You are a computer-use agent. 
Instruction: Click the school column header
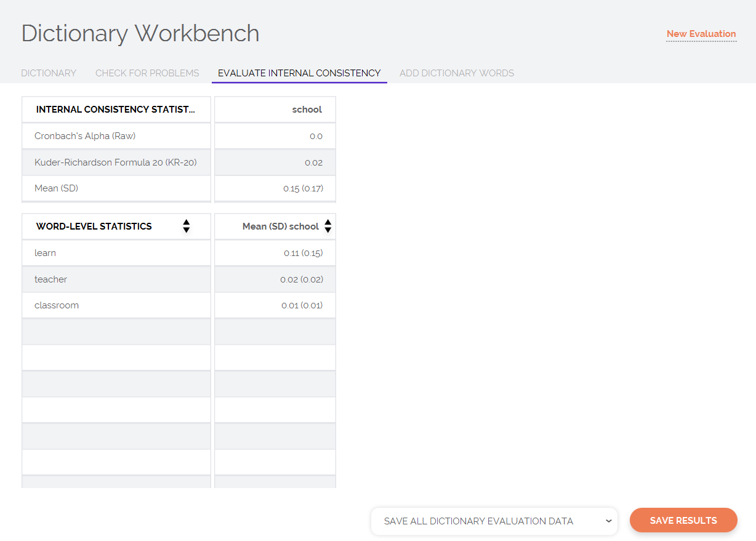[x=307, y=110]
